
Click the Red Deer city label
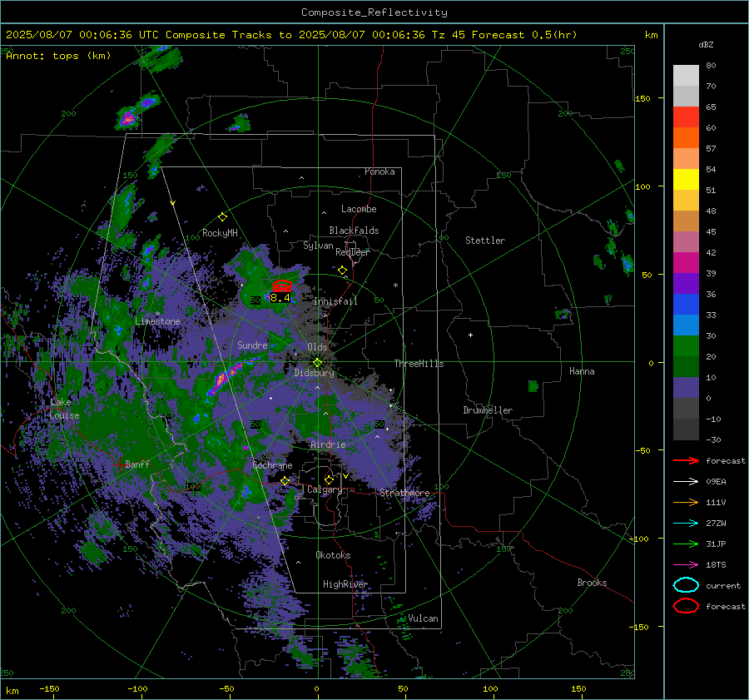(353, 252)
